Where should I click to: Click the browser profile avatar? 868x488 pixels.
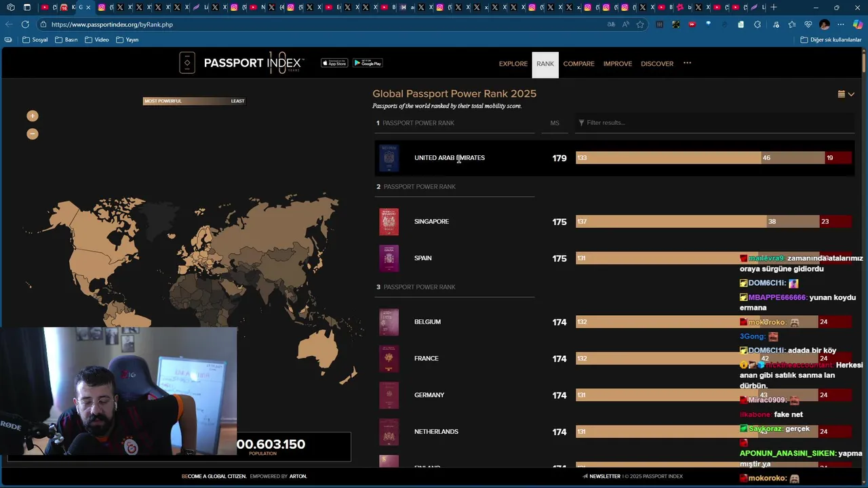[825, 24]
